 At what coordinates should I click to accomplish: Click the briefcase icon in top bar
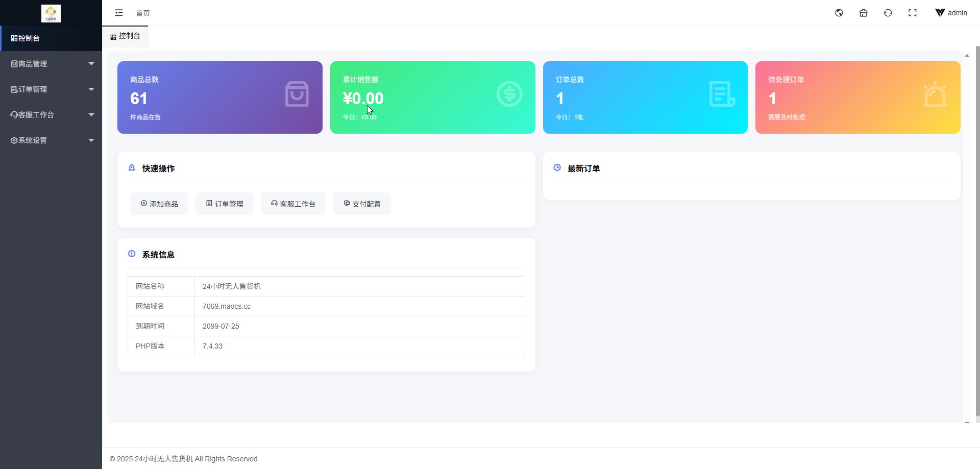(x=864, y=13)
